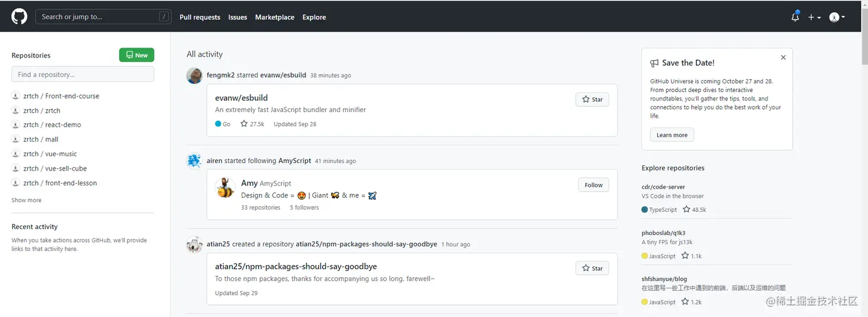Open the notifications bell
The height and width of the screenshot is (317, 868).
tap(795, 17)
